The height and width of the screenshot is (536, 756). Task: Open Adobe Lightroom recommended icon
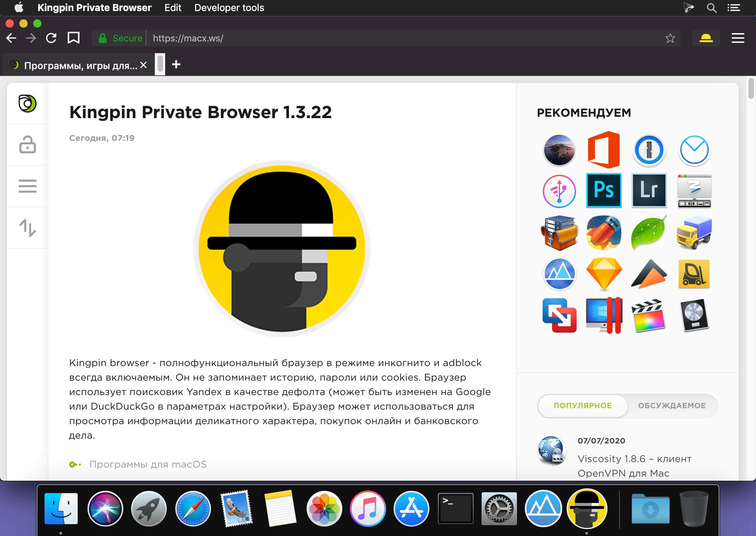(x=649, y=191)
